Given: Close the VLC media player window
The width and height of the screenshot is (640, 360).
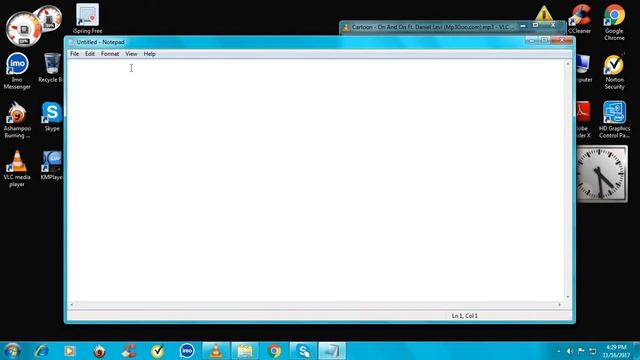Looking at the screenshot, I should tap(553, 26).
